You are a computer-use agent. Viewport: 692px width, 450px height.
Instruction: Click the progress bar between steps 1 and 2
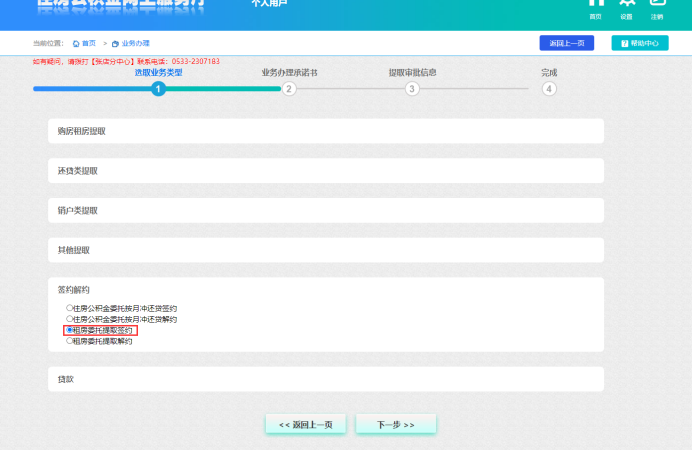tap(224, 89)
